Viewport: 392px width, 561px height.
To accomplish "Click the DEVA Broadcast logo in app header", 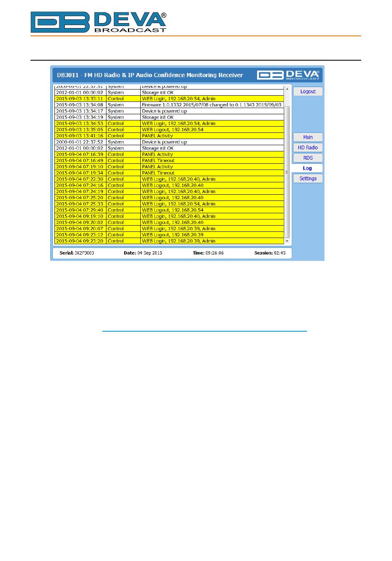I will pyautogui.click(x=288, y=75).
